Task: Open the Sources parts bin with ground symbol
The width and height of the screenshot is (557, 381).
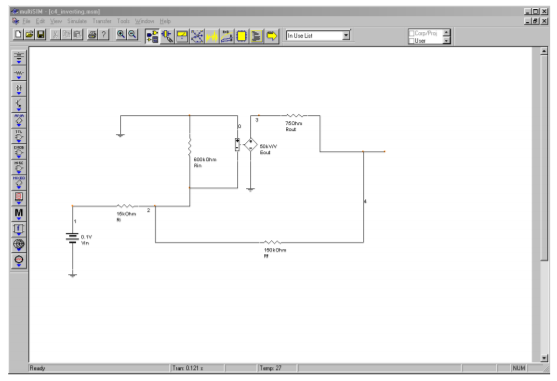Action: click(x=19, y=58)
